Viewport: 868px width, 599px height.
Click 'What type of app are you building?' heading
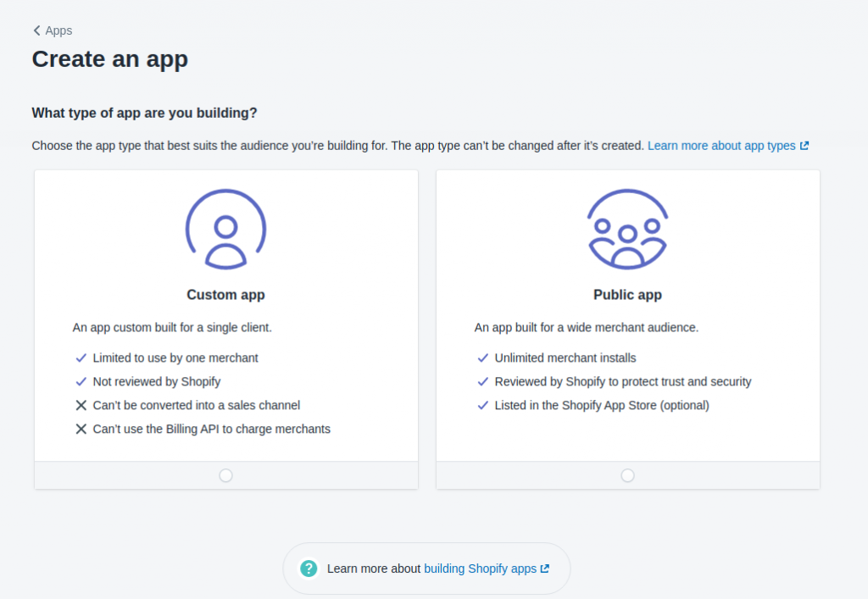(x=144, y=113)
